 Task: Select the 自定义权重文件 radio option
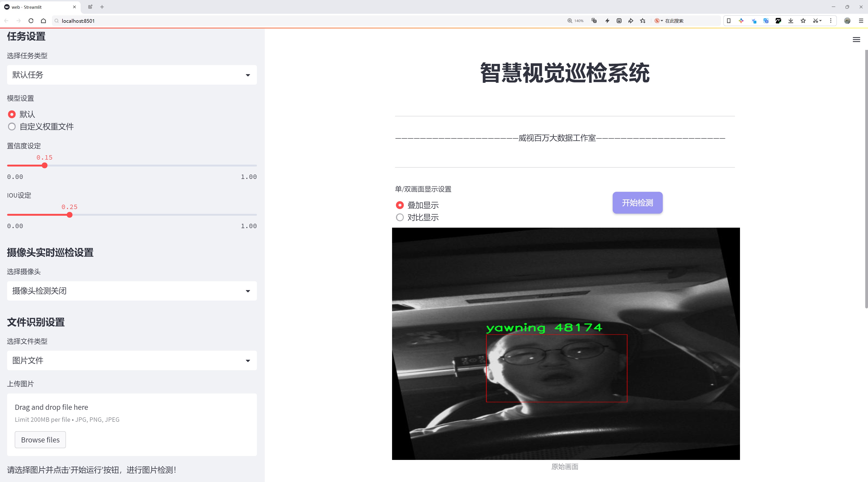[x=12, y=127]
